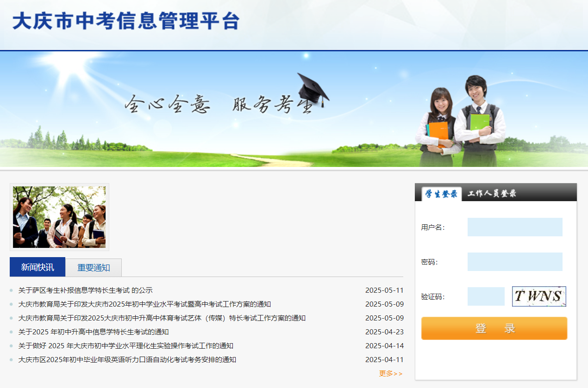The image size is (588, 388).
Task: Switch to 工作人员登录 tab
Action: click(x=492, y=194)
